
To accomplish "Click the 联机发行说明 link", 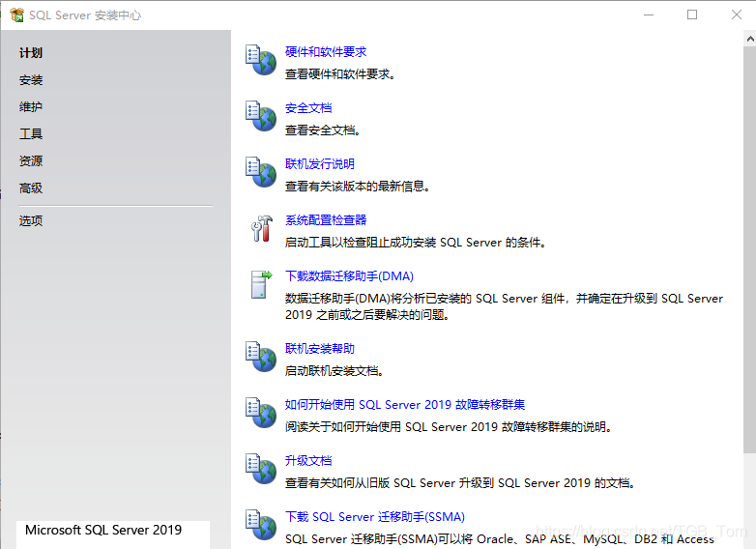I will point(320,164).
